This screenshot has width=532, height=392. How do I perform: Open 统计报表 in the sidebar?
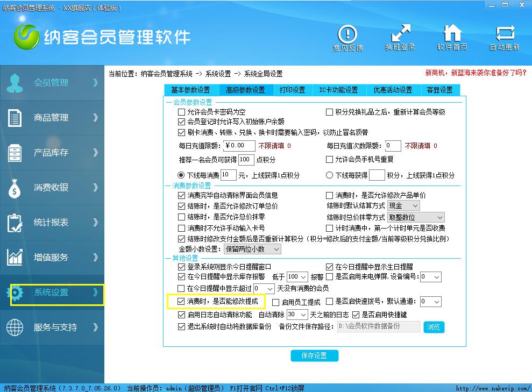coord(52,223)
